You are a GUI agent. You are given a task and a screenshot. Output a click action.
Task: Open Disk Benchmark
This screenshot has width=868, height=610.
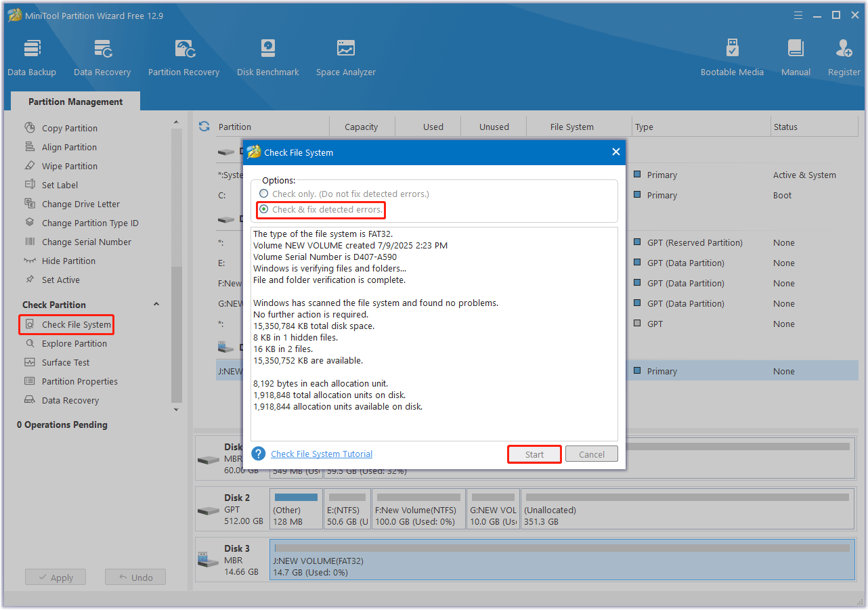pos(268,57)
